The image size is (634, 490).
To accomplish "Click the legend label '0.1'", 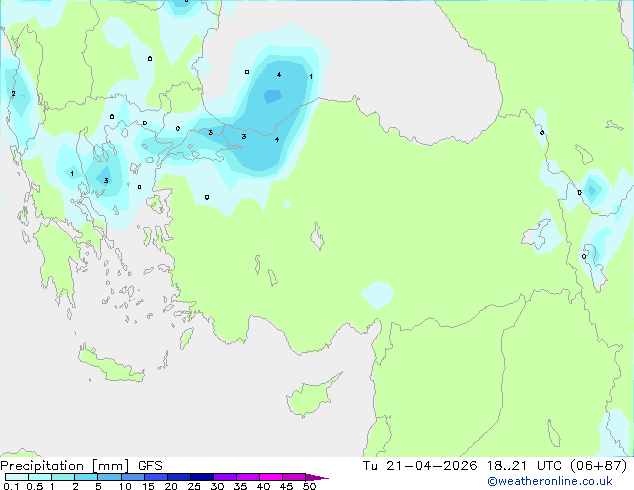I will (x=11, y=486).
